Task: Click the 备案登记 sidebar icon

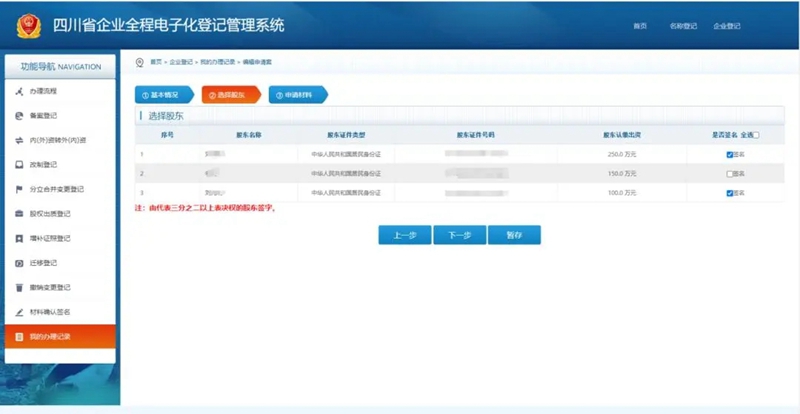Action: (x=19, y=116)
